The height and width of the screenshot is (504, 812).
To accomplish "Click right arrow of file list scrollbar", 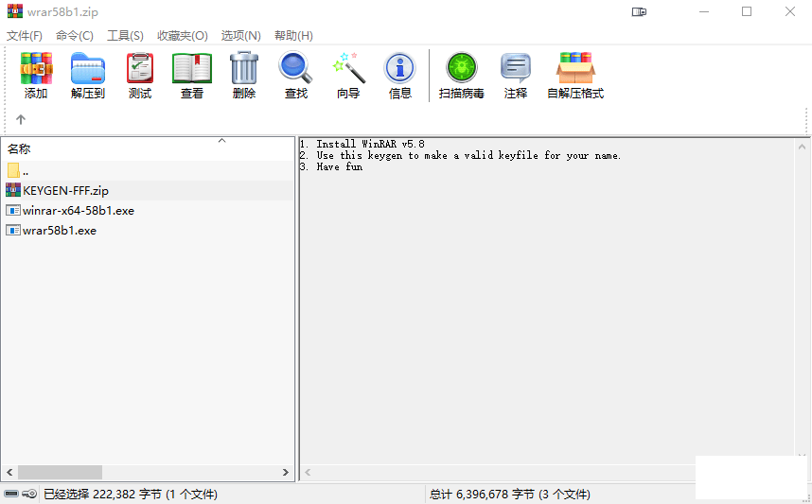I will (286, 472).
